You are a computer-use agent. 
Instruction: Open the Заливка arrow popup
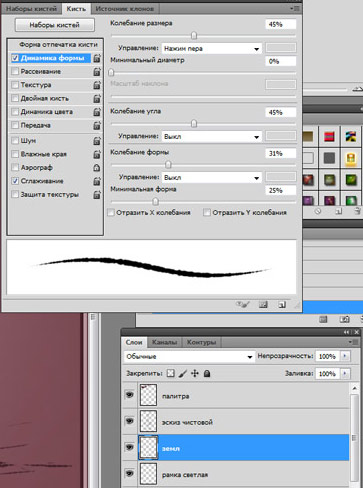click(345, 373)
